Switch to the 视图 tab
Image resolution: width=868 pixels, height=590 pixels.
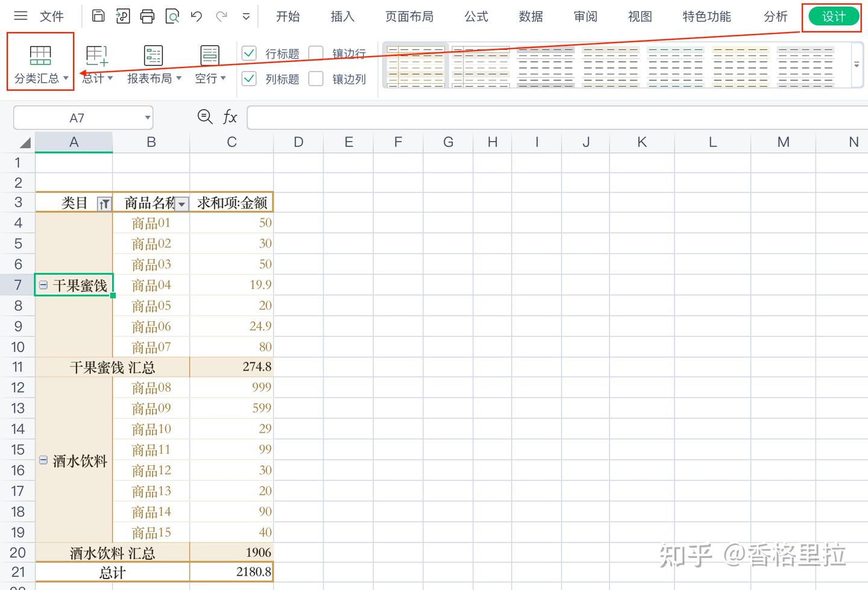[x=640, y=16]
